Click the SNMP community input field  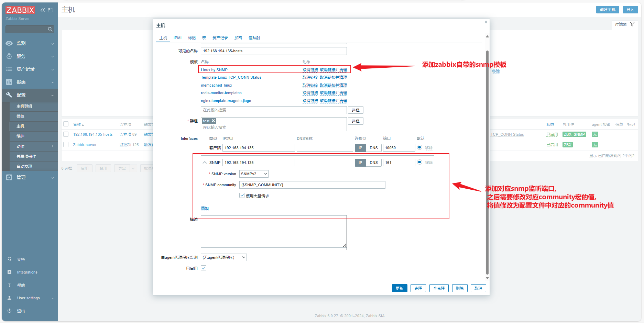point(312,185)
